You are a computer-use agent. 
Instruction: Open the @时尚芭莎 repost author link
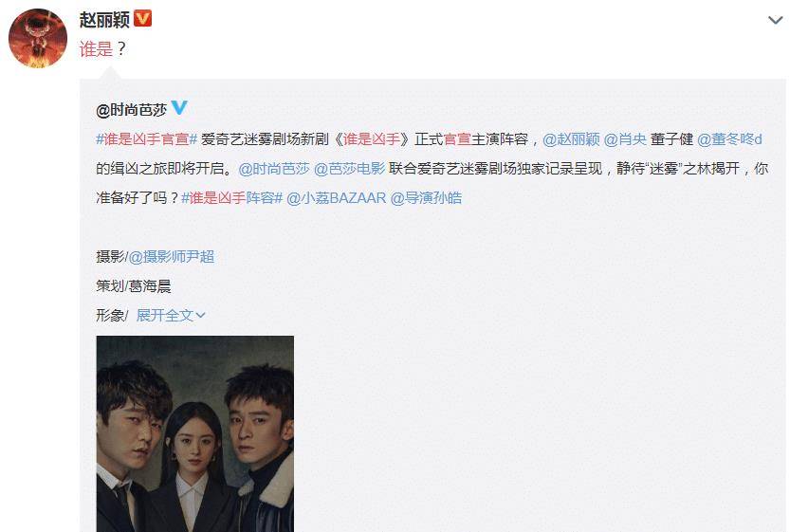click(132, 109)
